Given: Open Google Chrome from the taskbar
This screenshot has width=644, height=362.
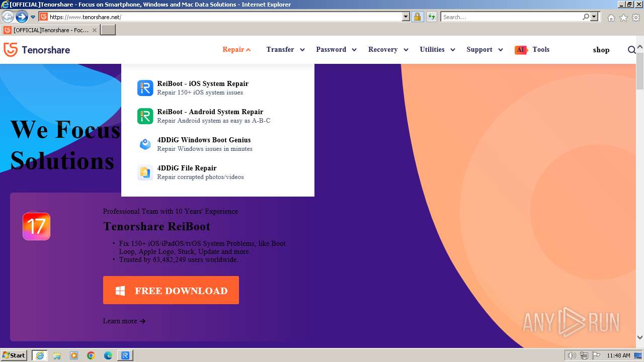Looking at the screenshot, I should pos(91,355).
